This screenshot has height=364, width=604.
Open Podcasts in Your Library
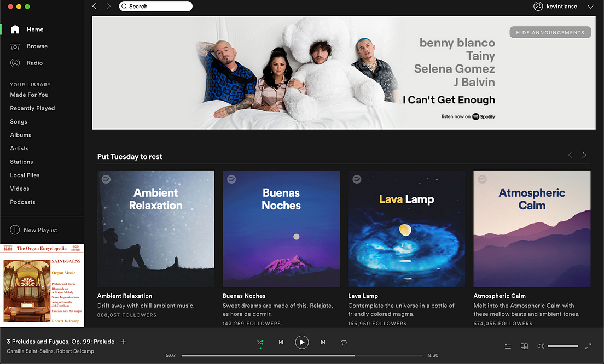23,202
